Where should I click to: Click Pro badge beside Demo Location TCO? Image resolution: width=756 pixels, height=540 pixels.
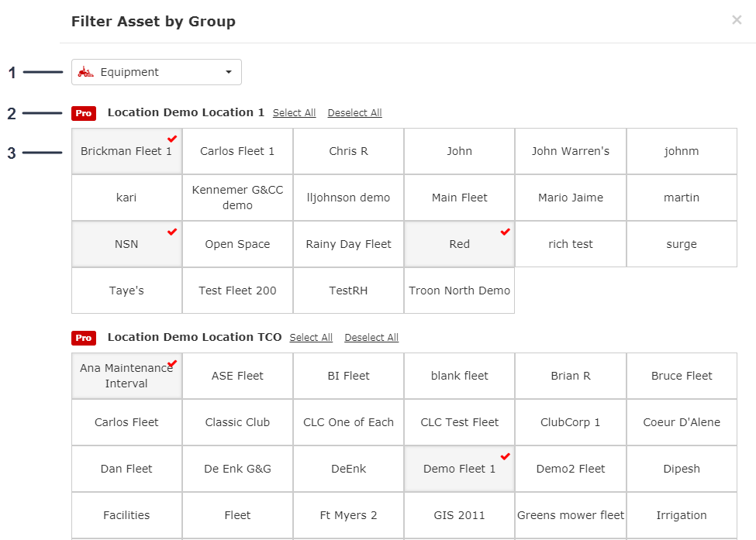click(84, 338)
